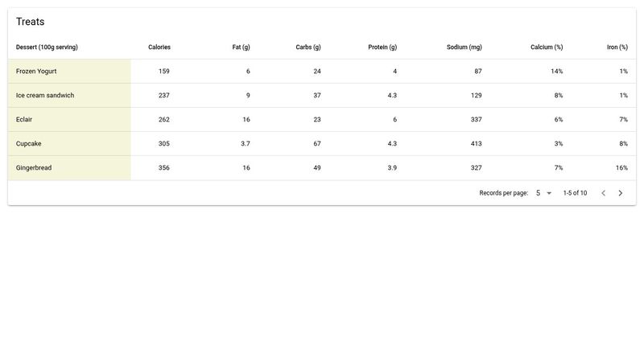This screenshot has height=362, width=644.
Task: Sort by the Fat (g) column header
Action: (x=241, y=47)
